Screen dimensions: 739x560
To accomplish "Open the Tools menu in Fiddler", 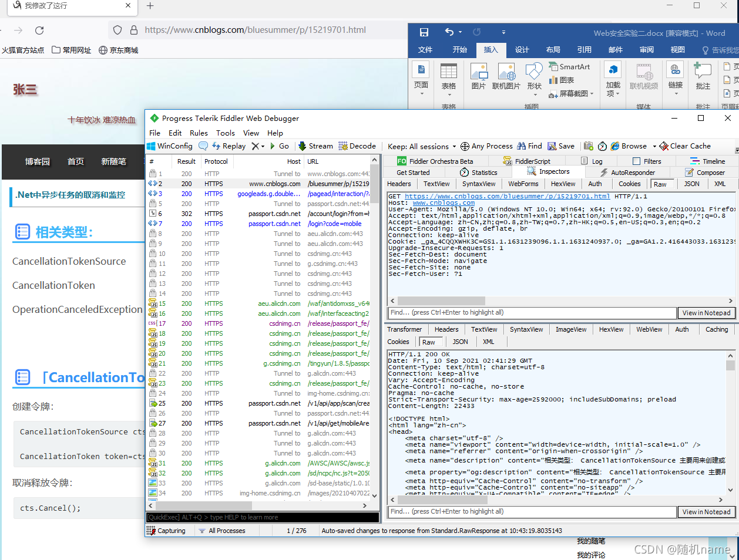I will point(226,133).
